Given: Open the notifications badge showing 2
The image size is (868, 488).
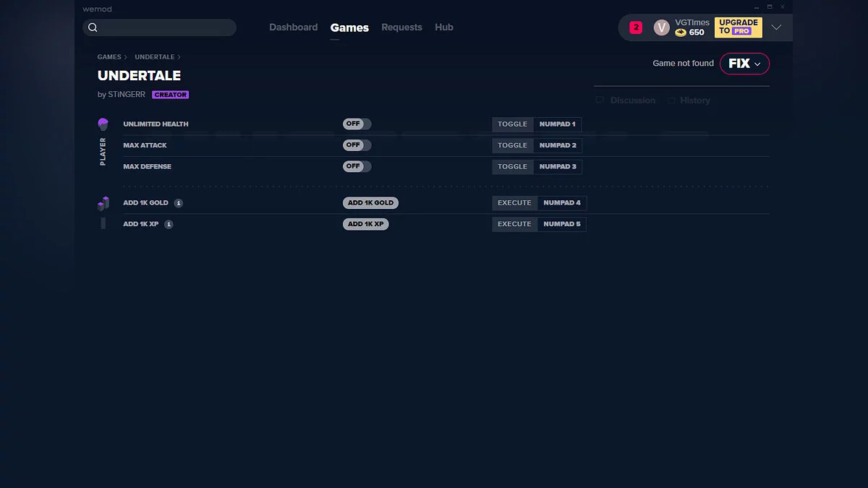Looking at the screenshot, I should (x=636, y=27).
